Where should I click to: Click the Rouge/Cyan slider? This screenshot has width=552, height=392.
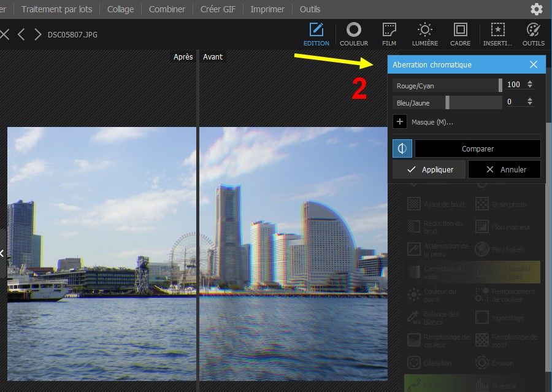coord(447,86)
